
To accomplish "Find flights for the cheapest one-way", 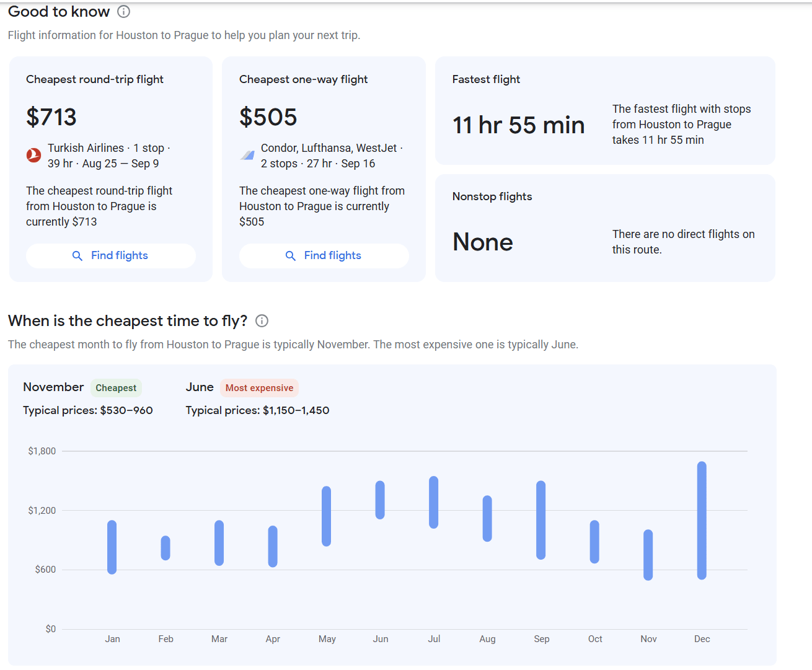I will point(324,255).
